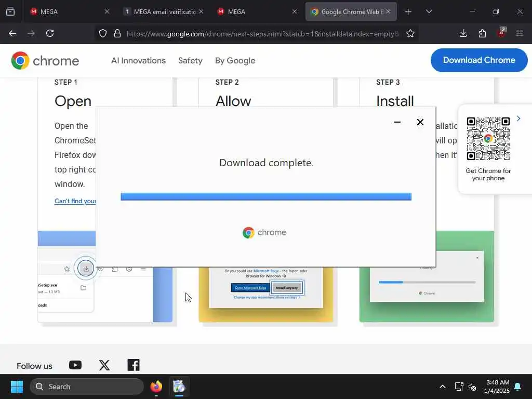Show hidden system tray icons
This screenshot has height=399, width=532.
click(443, 387)
